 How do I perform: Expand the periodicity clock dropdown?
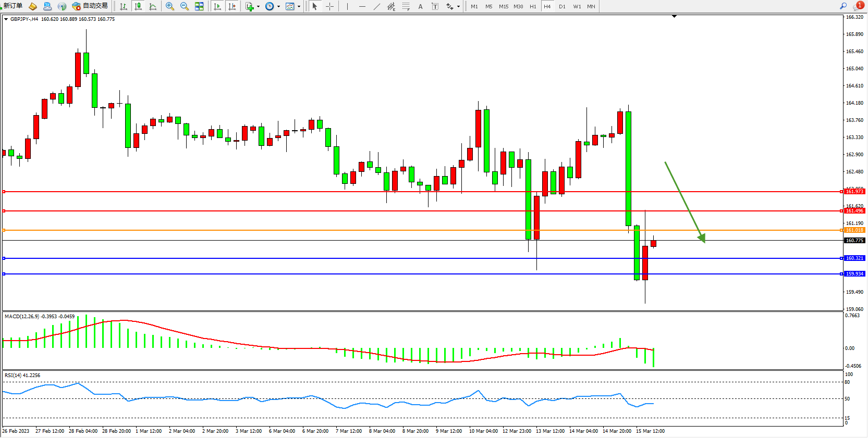(278, 7)
